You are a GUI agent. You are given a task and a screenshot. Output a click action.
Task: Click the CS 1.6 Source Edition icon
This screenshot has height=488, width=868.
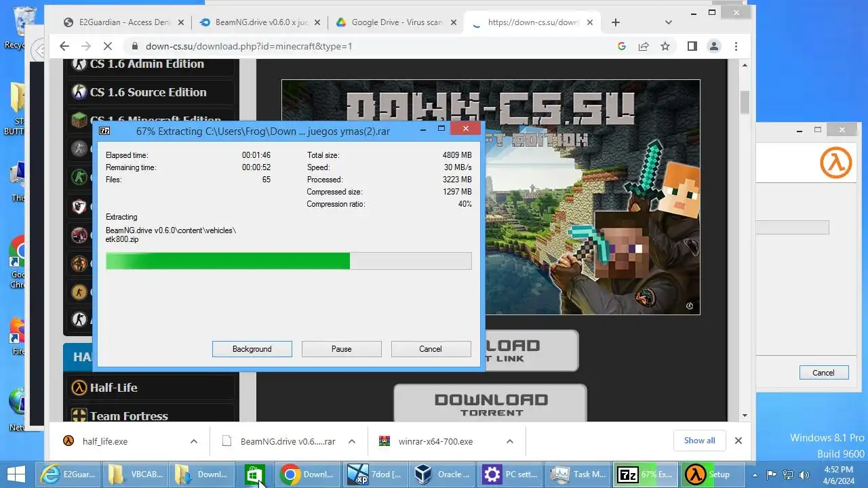pyautogui.click(x=79, y=92)
